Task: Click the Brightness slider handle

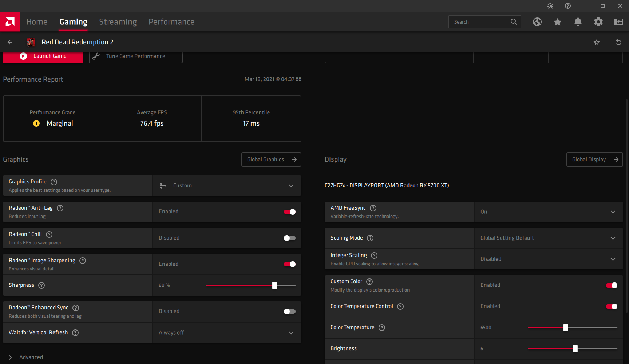Action: [575, 349]
